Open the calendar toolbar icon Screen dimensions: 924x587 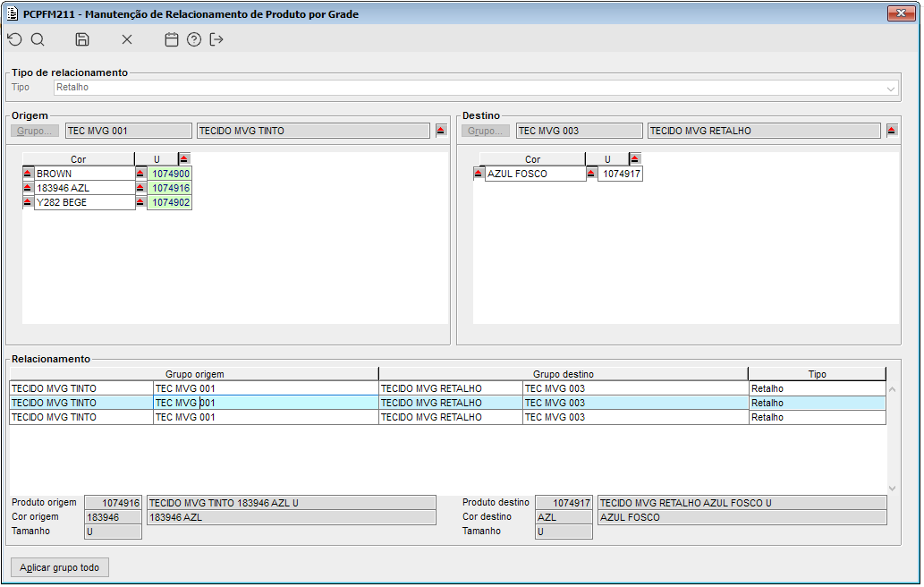[x=172, y=39]
